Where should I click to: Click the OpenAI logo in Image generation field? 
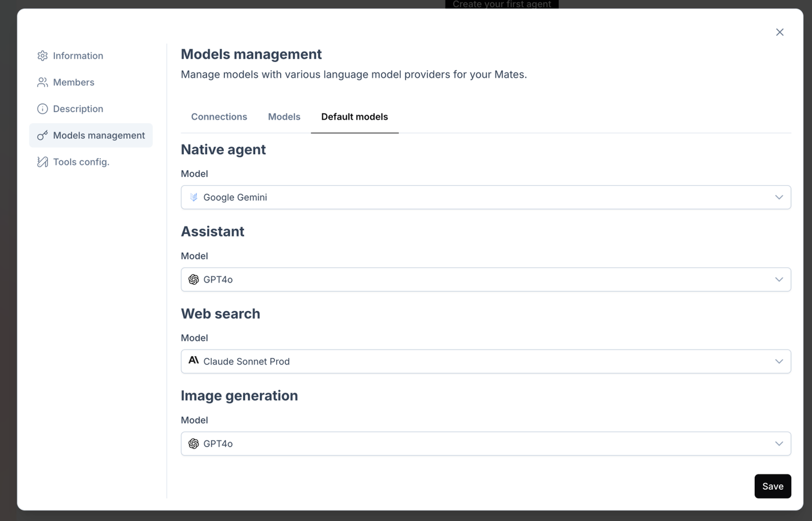coord(194,444)
